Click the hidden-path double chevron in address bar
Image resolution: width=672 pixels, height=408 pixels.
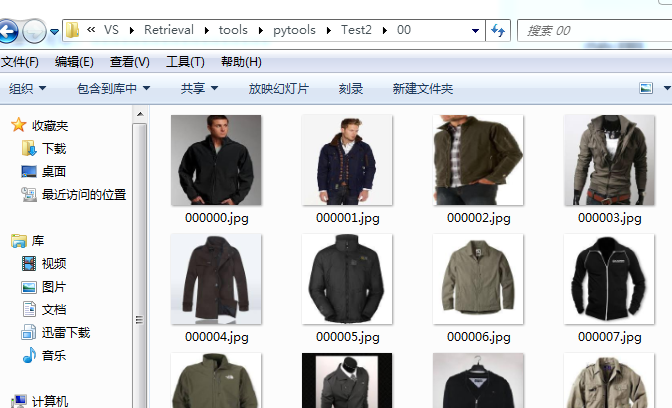(x=91, y=30)
